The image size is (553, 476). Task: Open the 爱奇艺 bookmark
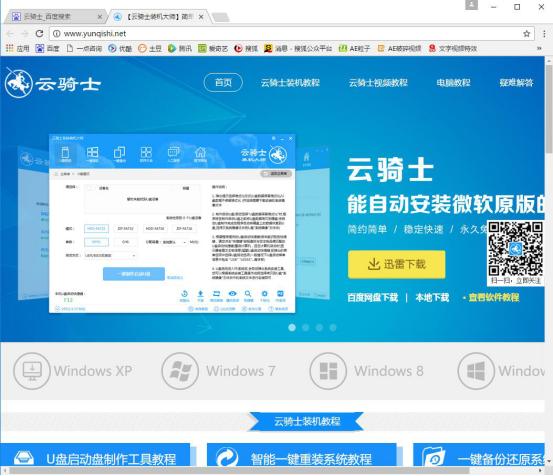[213, 48]
